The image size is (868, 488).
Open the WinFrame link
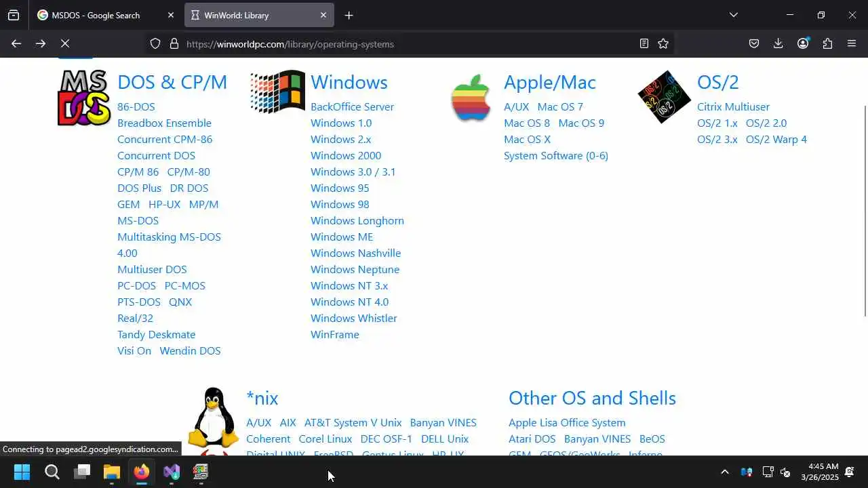point(335,334)
